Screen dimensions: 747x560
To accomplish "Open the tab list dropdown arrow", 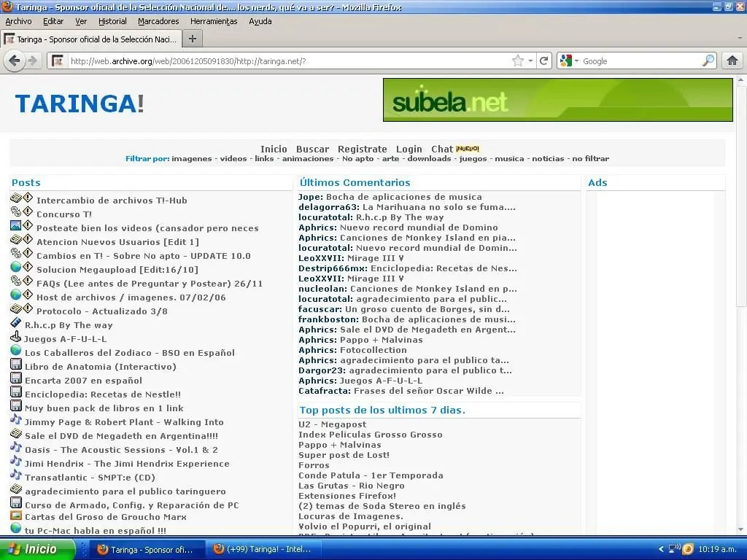I will 740,38.
